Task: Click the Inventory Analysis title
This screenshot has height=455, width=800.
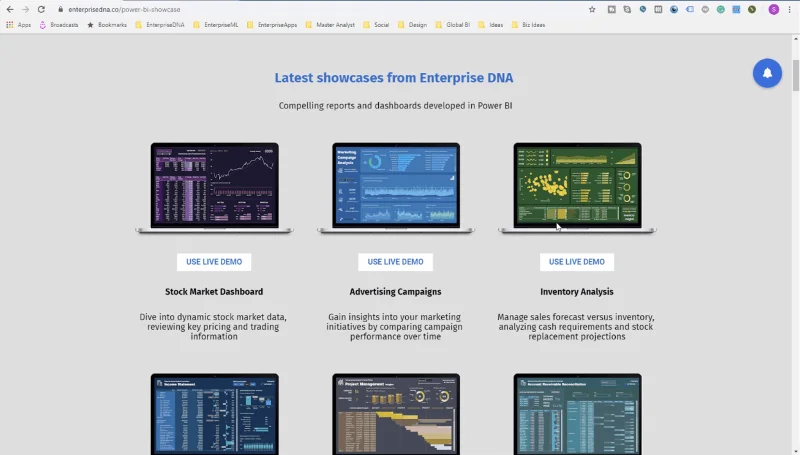Action: pos(577,292)
